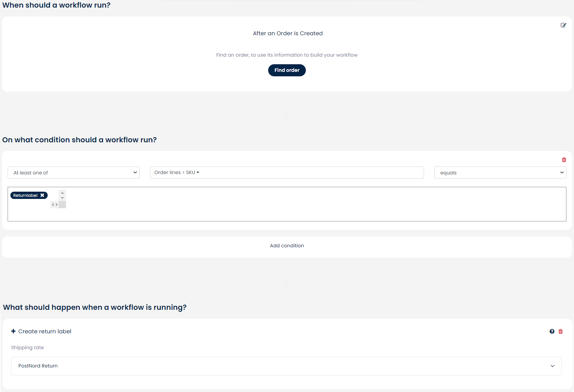574x392 pixels.
Task: Click the plus icon beside Create return label
Action: (x=13, y=331)
